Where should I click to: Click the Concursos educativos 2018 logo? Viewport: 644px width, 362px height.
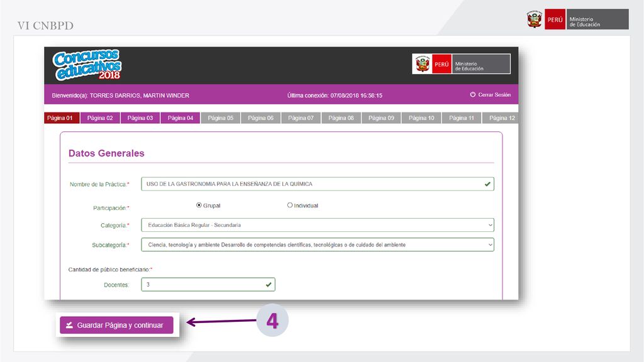[87, 65]
